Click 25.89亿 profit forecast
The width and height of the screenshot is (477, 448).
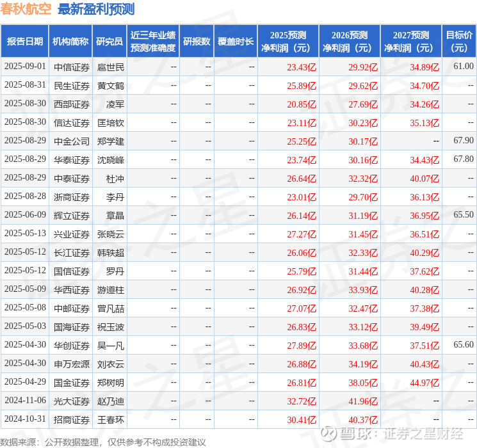tap(302, 86)
